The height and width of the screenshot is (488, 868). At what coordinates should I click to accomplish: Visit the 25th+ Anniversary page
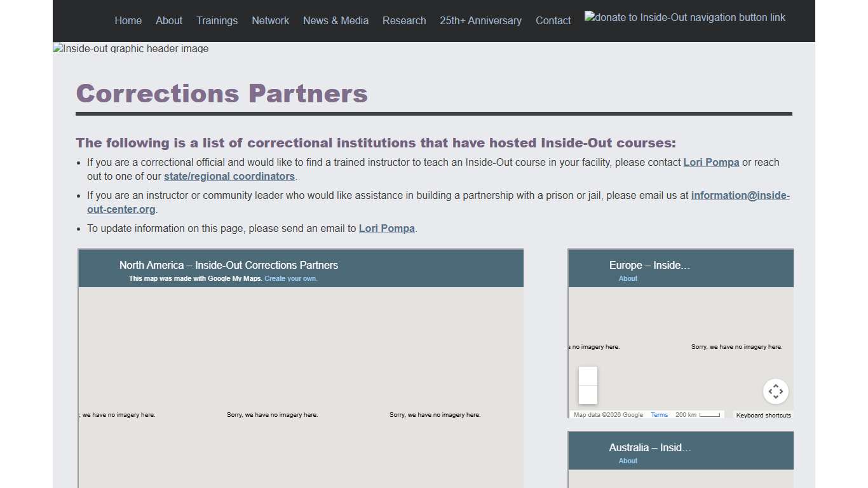[480, 20]
